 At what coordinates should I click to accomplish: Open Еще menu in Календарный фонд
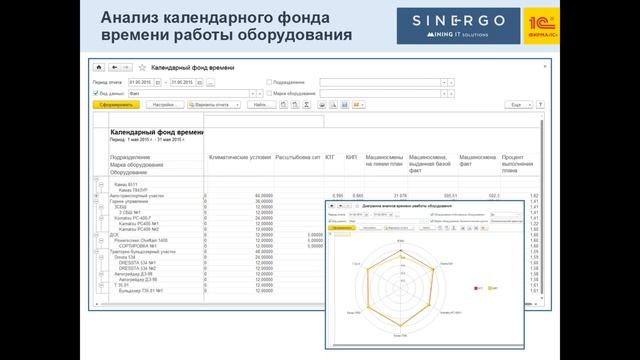518,105
